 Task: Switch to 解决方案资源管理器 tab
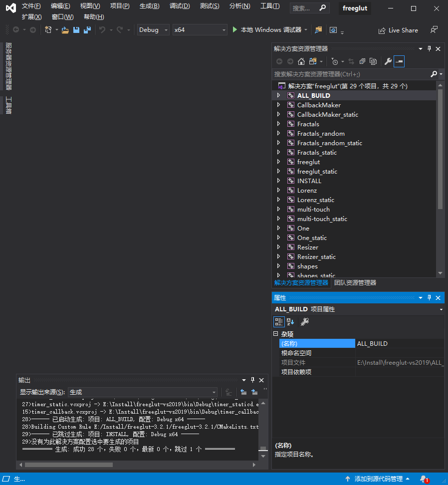click(x=301, y=283)
